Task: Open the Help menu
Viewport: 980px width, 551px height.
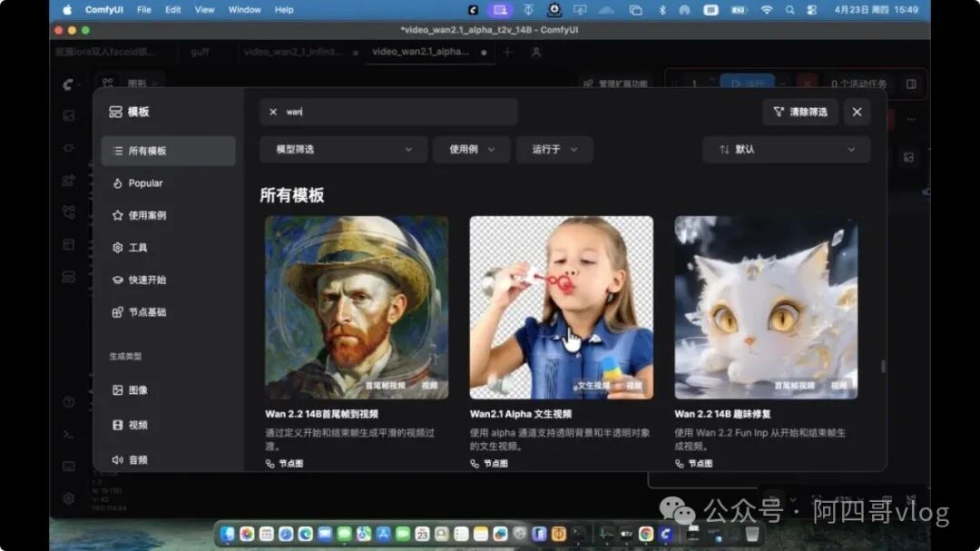Action: coord(284,10)
